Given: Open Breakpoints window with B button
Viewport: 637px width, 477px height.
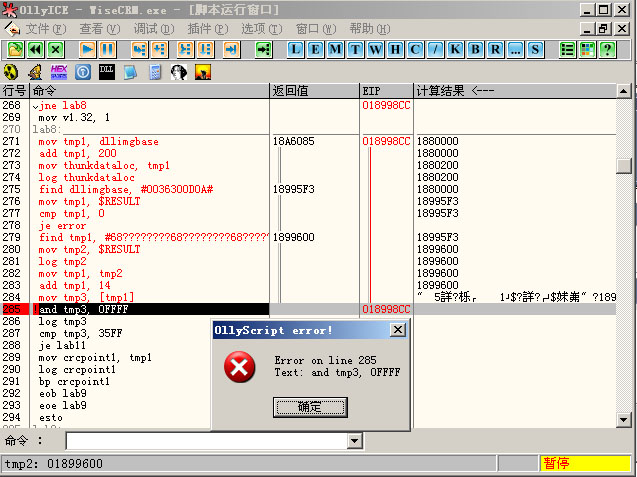Looking at the screenshot, I should click(x=475, y=50).
